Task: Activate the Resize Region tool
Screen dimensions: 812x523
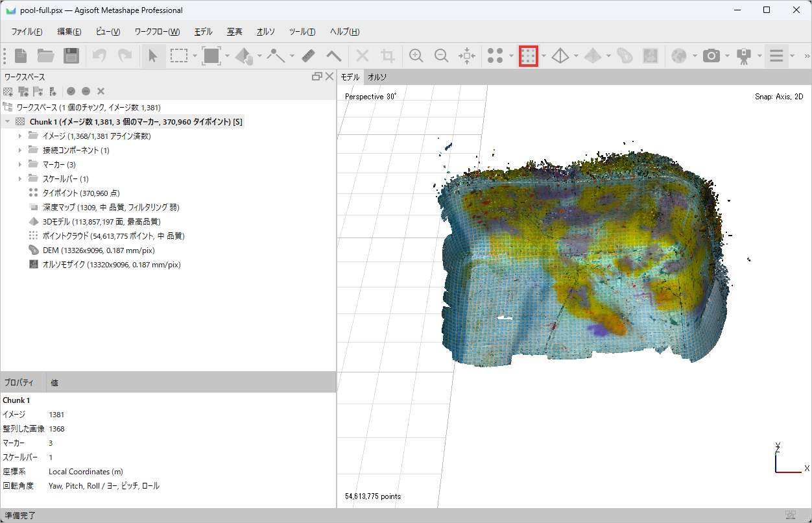Action: point(211,56)
